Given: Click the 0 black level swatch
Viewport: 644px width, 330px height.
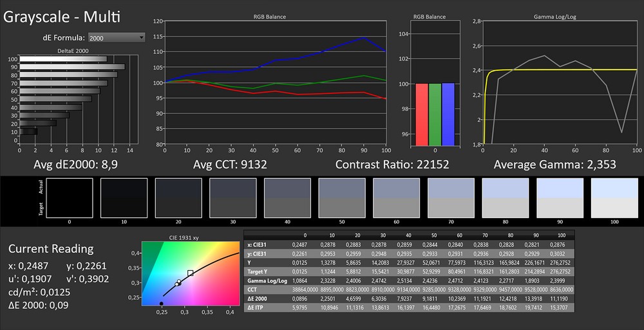Looking at the screenshot, I should (x=70, y=197).
